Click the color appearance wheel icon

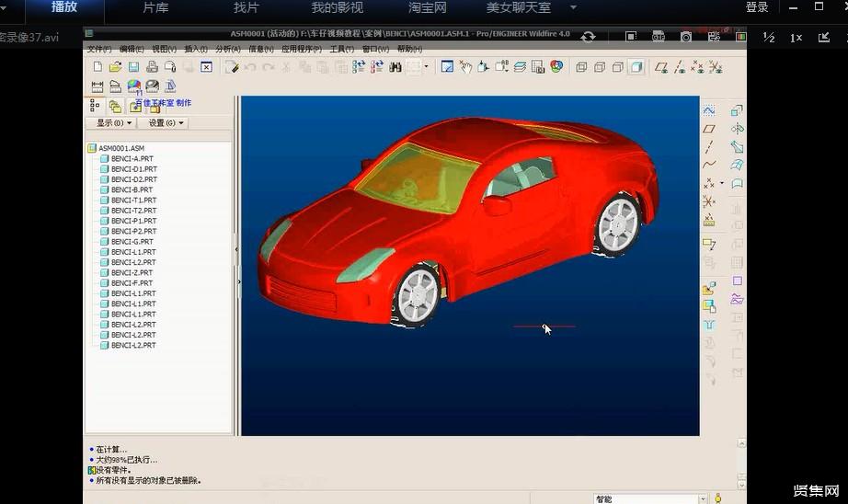[x=556, y=67]
